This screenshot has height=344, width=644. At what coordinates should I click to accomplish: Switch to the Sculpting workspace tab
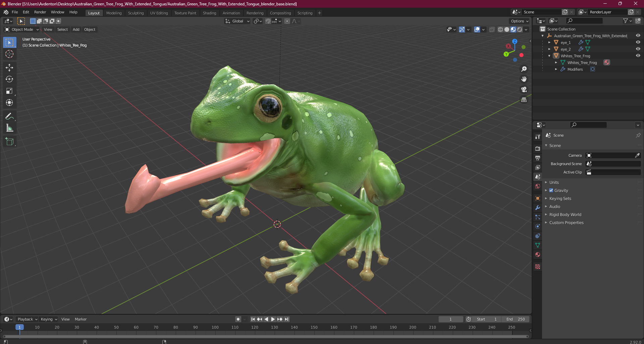(136, 13)
